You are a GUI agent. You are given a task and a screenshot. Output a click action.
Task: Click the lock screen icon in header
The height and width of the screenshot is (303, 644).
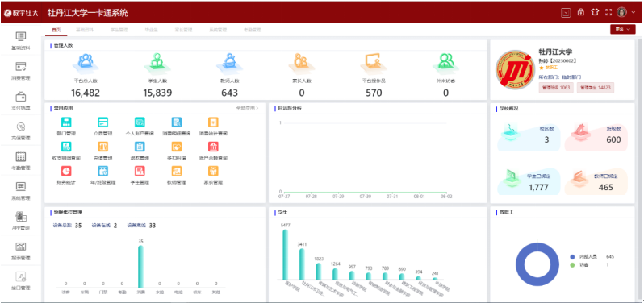point(581,12)
